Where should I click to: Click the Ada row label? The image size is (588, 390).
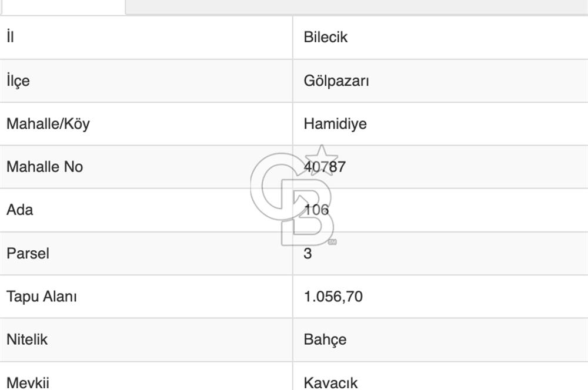click(19, 210)
